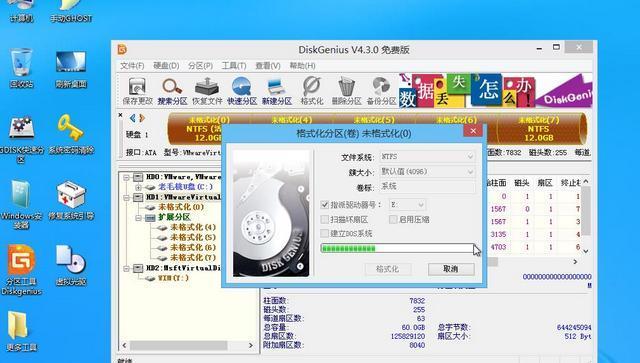The height and width of the screenshot is (363, 640).
Task: Click the 删除分区 delete partition icon
Action: tap(347, 91)
